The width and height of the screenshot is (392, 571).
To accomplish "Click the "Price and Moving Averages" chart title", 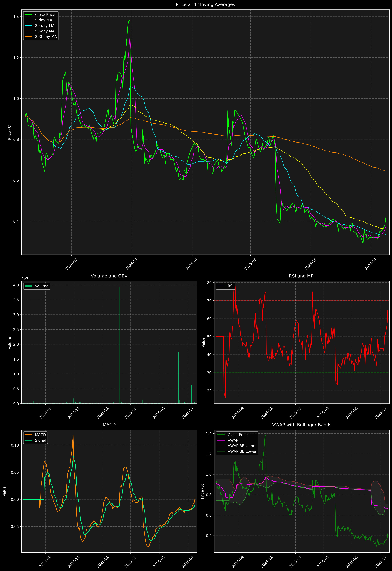I will click(x=205, y=4).
